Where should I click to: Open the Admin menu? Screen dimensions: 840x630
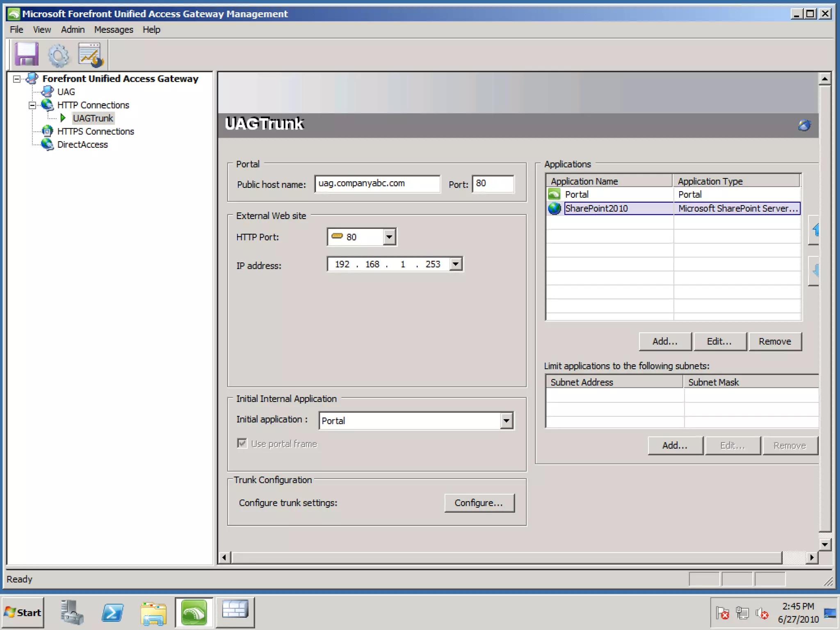pyautogui.click(x=73, y=30)
